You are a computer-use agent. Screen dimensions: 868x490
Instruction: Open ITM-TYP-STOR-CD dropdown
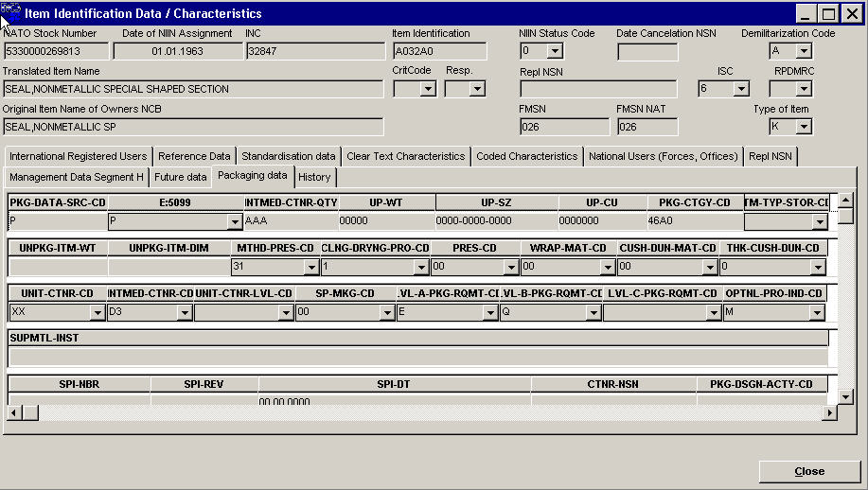pyautogui.click(x=820, y=221)
